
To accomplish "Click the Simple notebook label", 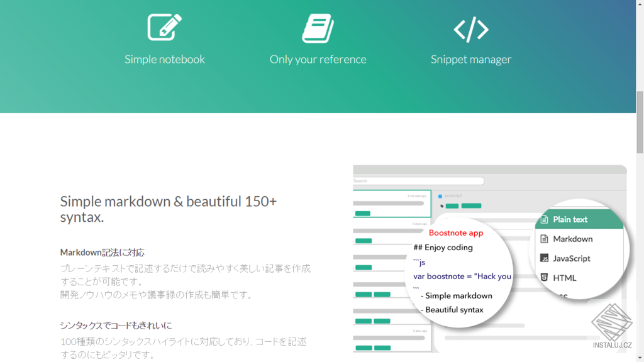I will pyautogui.click(x=165, y=59).
